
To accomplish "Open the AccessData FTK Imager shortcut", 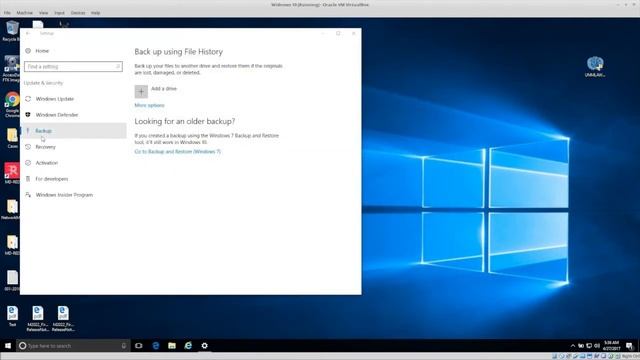I will [x=11, y=69].
